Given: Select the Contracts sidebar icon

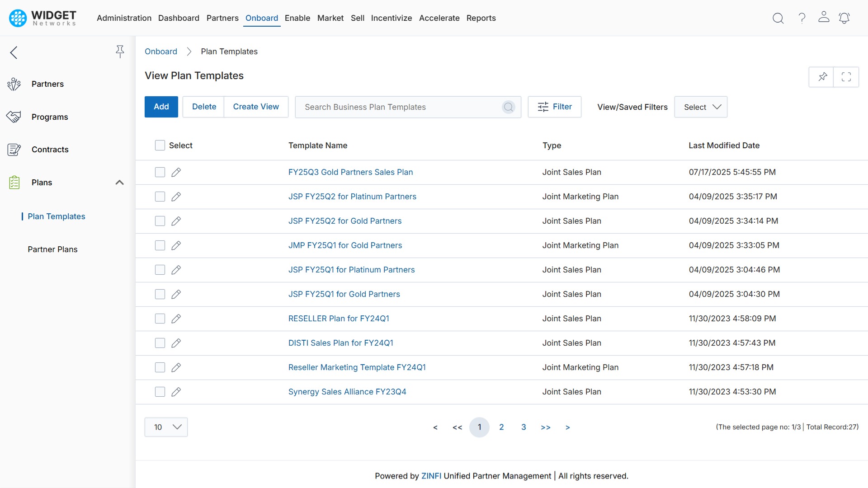Looking at the screenshot, I should click(x=14, y=150).
